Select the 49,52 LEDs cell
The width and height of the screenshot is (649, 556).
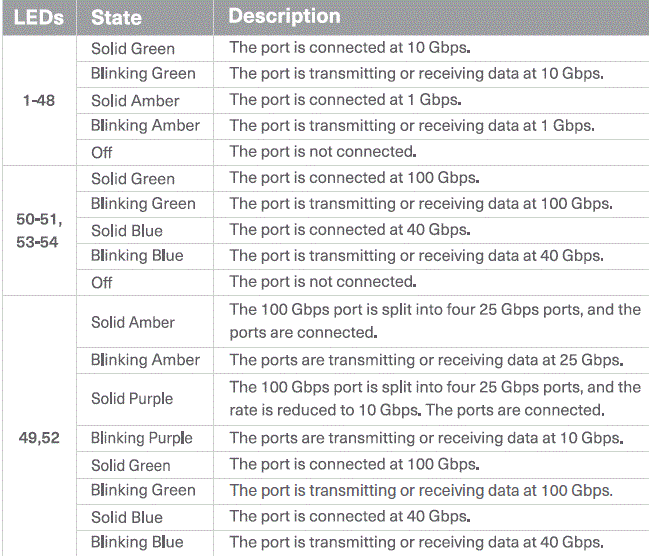(x=39, y=438)
